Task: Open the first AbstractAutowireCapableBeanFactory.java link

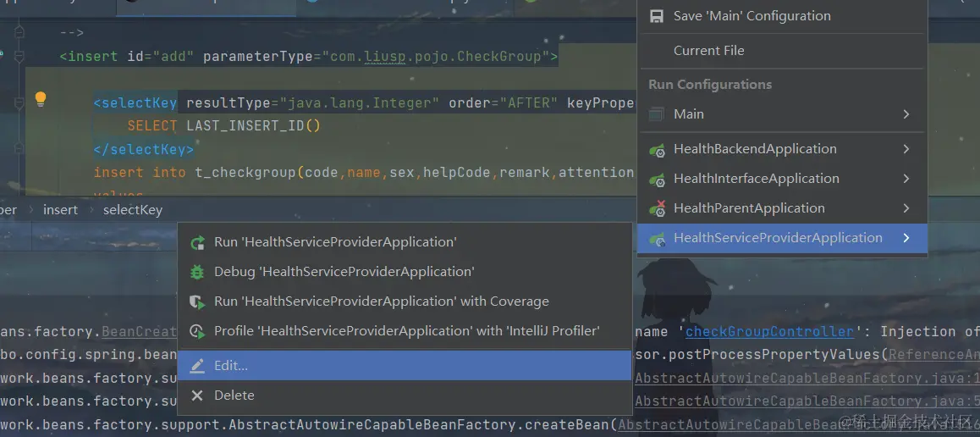Action: [807, 379]
